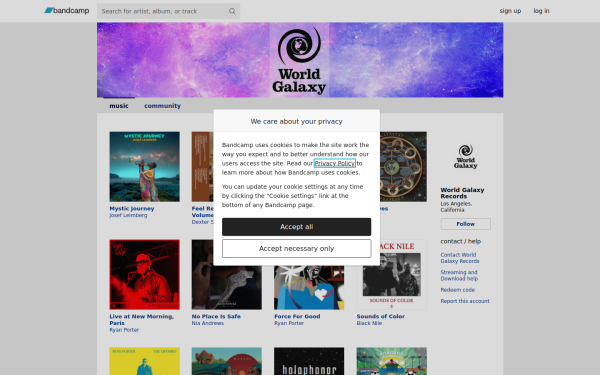Open the Force For Good album cover

point(309,288)
